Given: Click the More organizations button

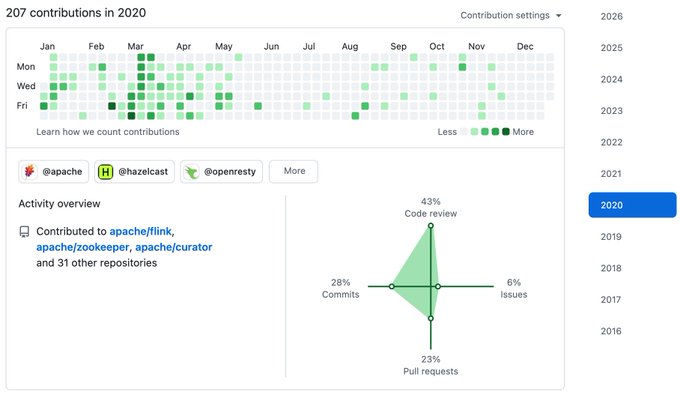Looking at the screenshot, I should [x=294, y=171].
